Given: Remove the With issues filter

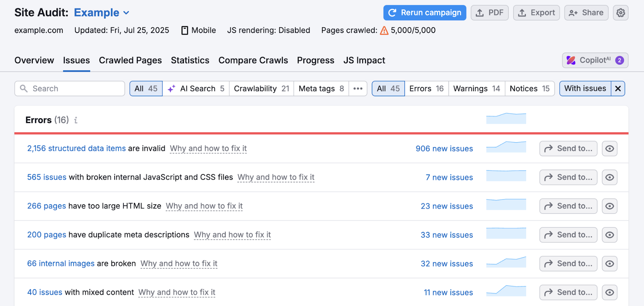Looking at the screenshot, I should point(618,89).
